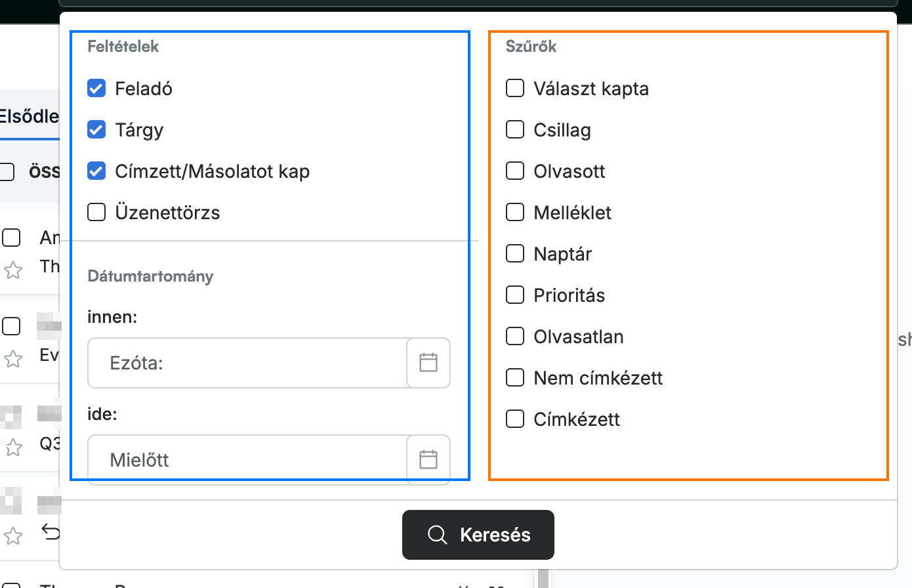Viewport: 912px width, 588px height.
Task: Uncheck the Tárgy condition
Action: coord(96,129)
